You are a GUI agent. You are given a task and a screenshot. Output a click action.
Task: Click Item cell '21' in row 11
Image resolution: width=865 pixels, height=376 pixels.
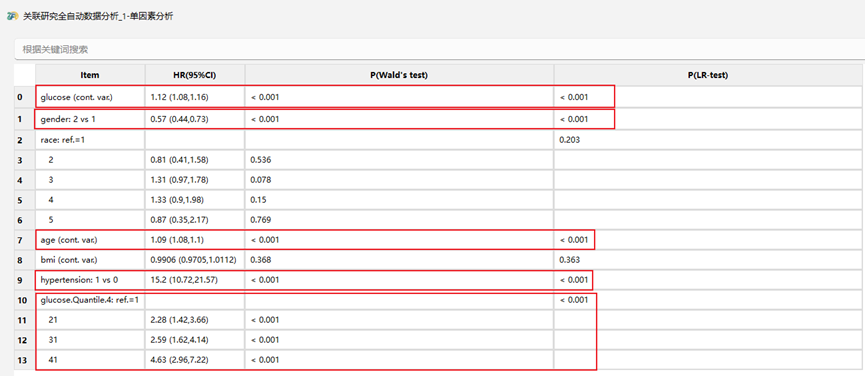[x=90, y=320]
